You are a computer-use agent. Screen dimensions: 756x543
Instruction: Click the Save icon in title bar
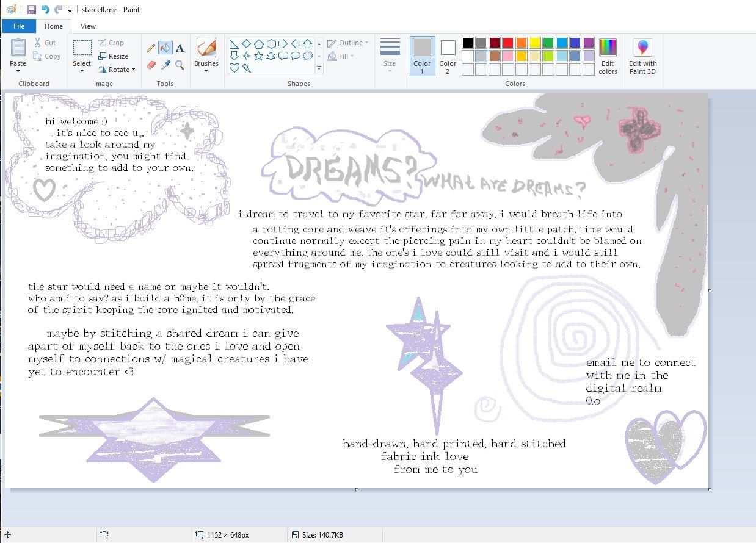pos(32,10)
